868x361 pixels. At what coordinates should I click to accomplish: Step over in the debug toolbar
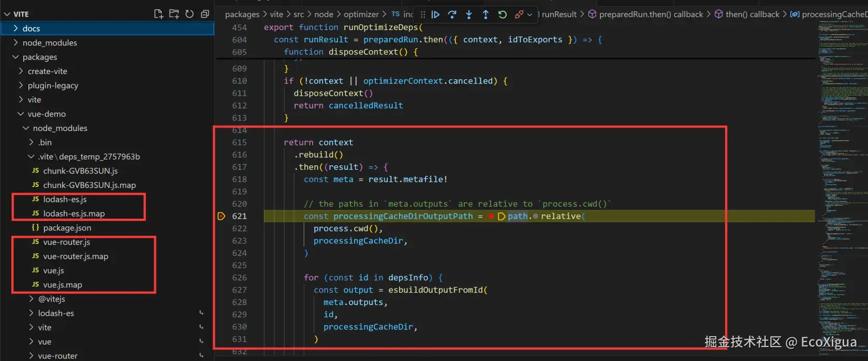pyautogui.click(x=452, y=15)
